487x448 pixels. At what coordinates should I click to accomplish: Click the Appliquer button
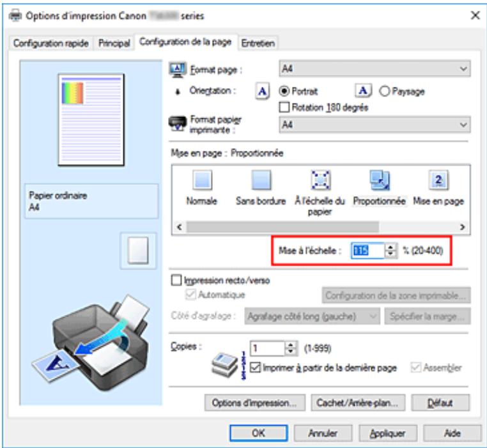pyautogui.click(x=388, y=433)
